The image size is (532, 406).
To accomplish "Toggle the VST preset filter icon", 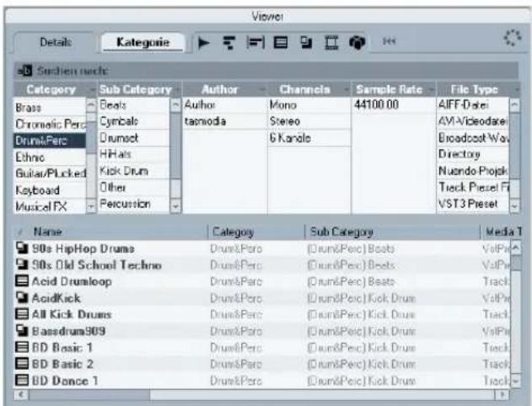I will coord(306,43).
